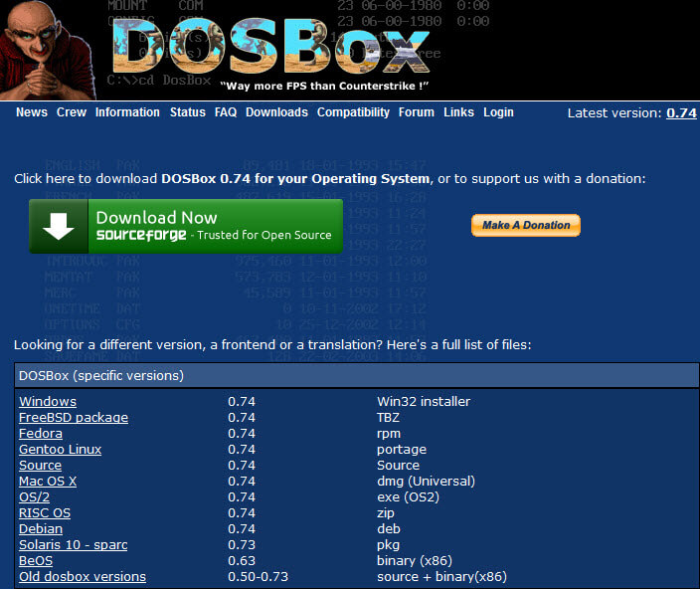Open the Old dosbox versions link
The image size is (700, 589).
click(x=83, y=577)
